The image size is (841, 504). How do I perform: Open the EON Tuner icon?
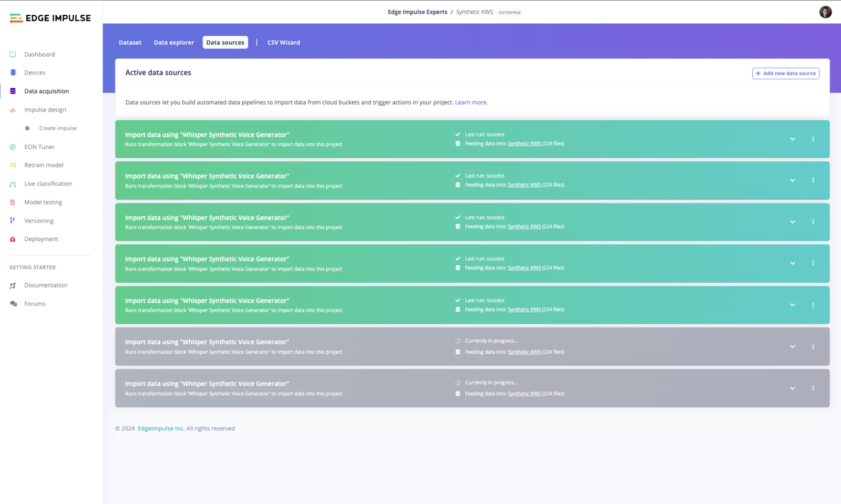coord(13,147)
